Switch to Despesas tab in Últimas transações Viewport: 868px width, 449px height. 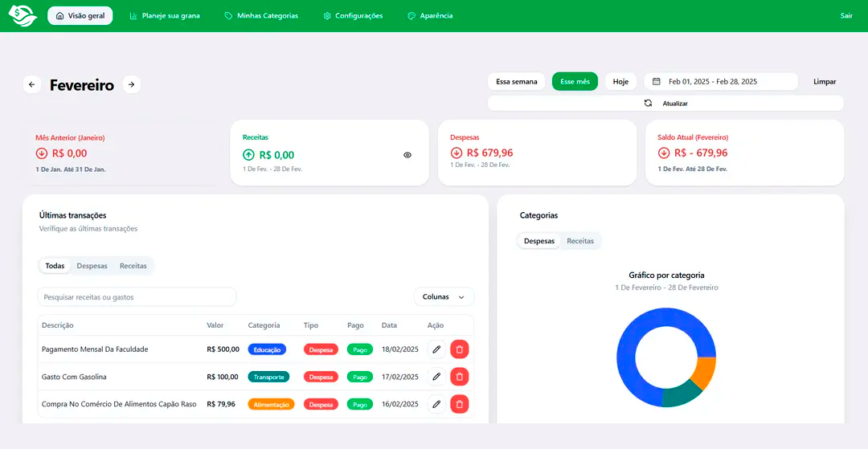92,266
